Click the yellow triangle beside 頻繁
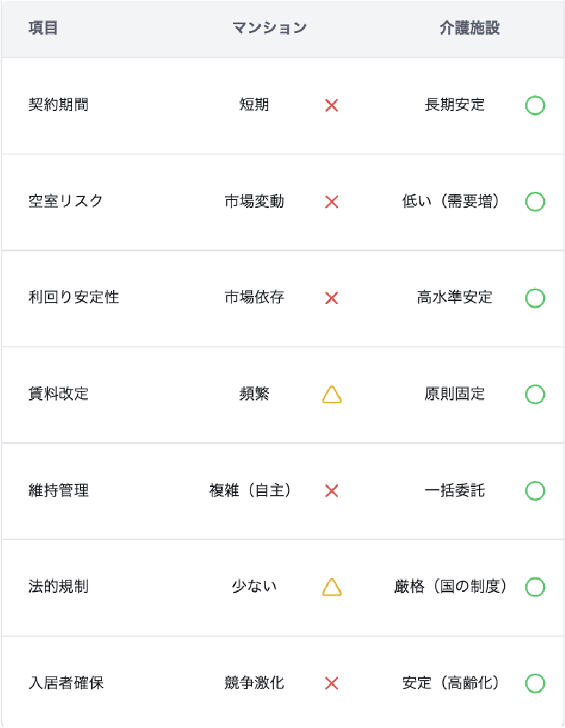 (x=332, y=395)
